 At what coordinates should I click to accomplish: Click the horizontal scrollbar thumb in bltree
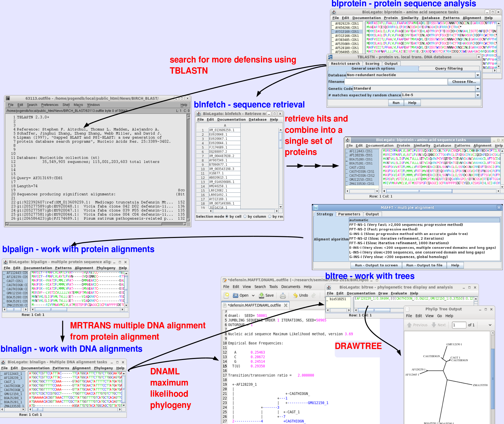click(374, 310)
